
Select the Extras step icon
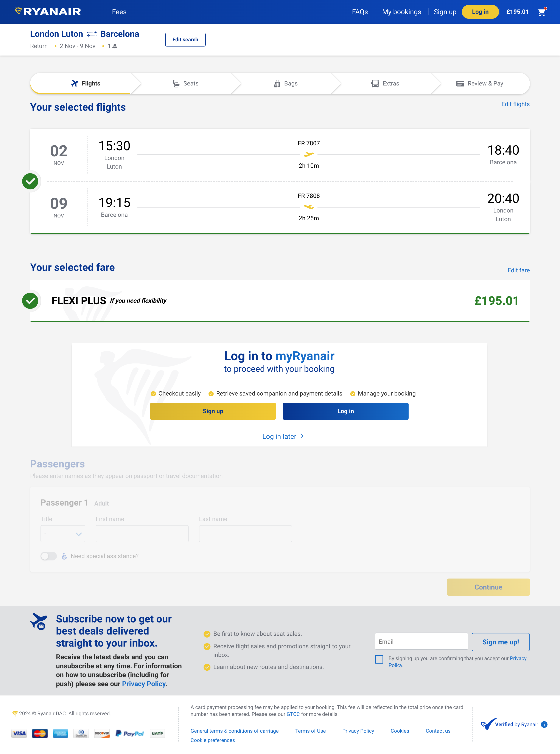375,83
